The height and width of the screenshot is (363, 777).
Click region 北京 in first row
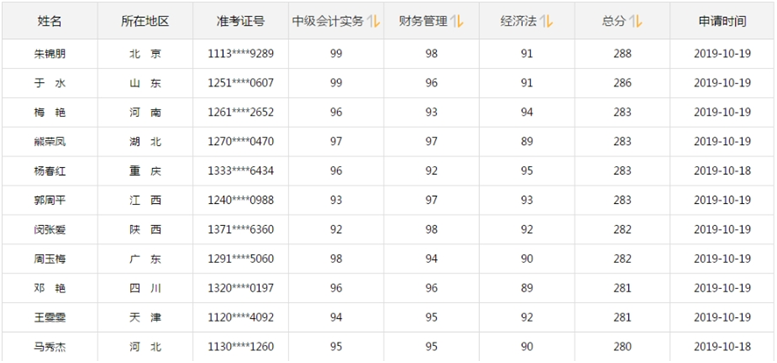[145, 54]
